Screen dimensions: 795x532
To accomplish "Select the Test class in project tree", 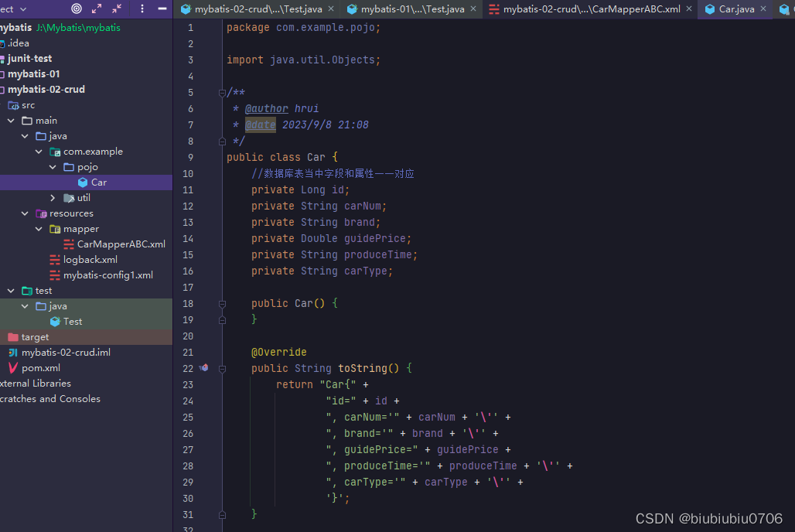I will (73, 322).
